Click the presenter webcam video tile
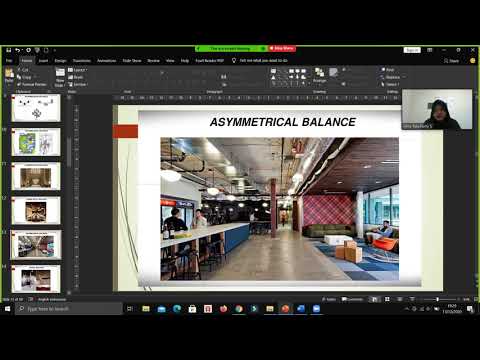This screenshot has height=360, width=480. tap(437, 109)
